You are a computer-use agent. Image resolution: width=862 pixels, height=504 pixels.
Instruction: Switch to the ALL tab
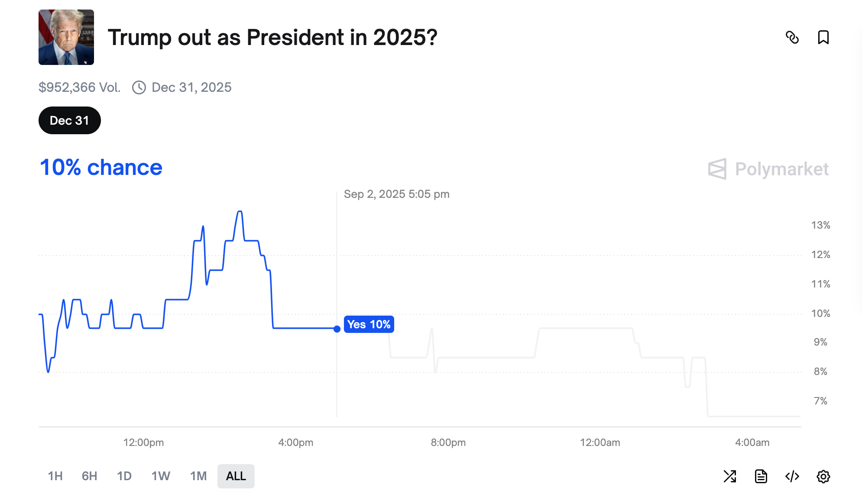pyautogui.click(x=235, y=475)
